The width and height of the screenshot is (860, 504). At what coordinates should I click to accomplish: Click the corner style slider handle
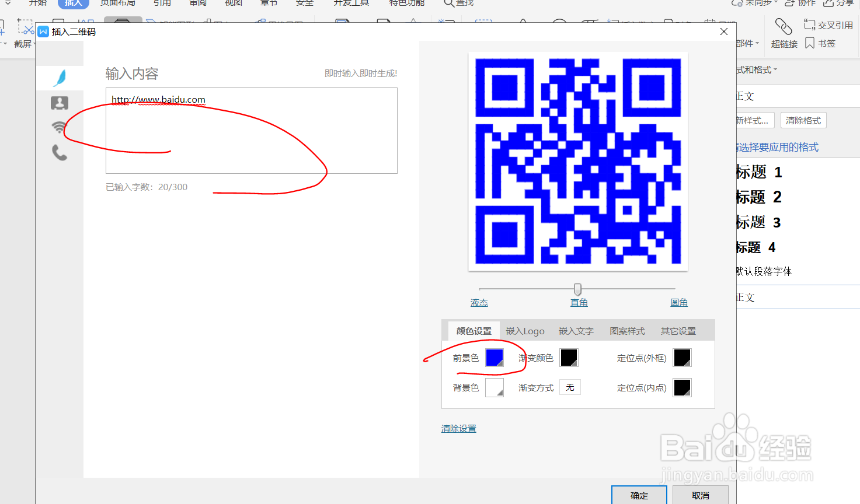(x=577, y=289)
